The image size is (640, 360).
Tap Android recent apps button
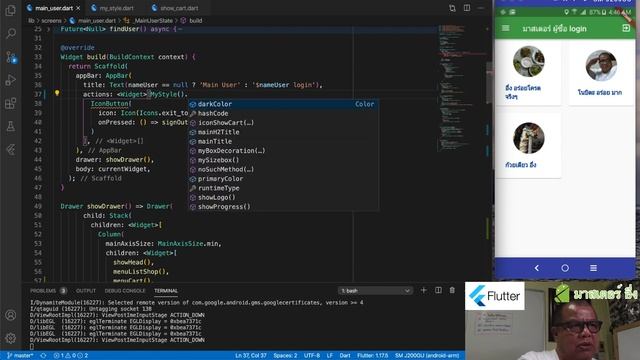point(593,268)
